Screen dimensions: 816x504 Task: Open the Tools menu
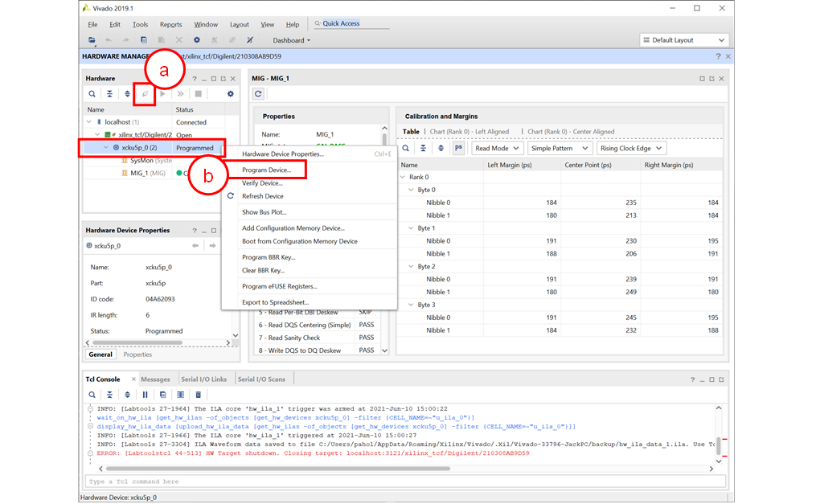tap(140, 24)
